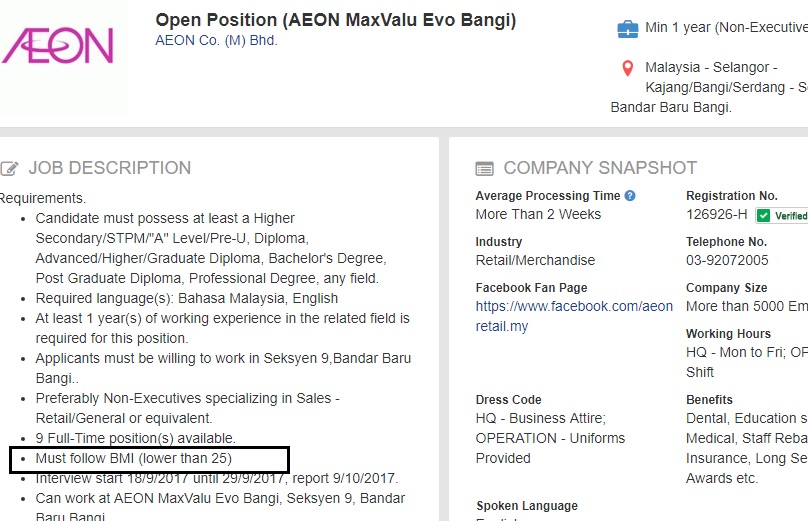Click the JOB DESCRIPTION section heading
This screenshot has height=521, width=808.
(110, 168)
